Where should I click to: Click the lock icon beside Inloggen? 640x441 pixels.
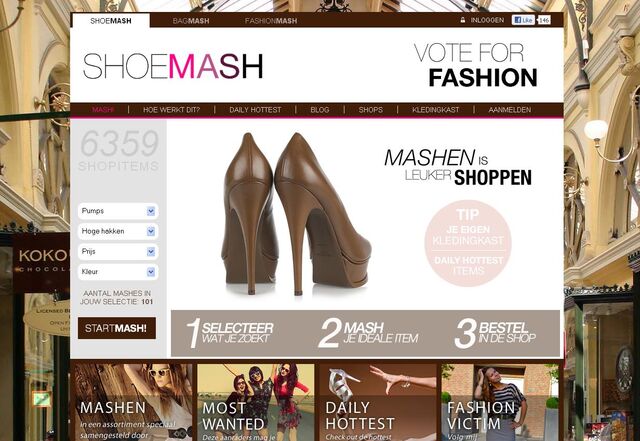click(x=462, y=20)
